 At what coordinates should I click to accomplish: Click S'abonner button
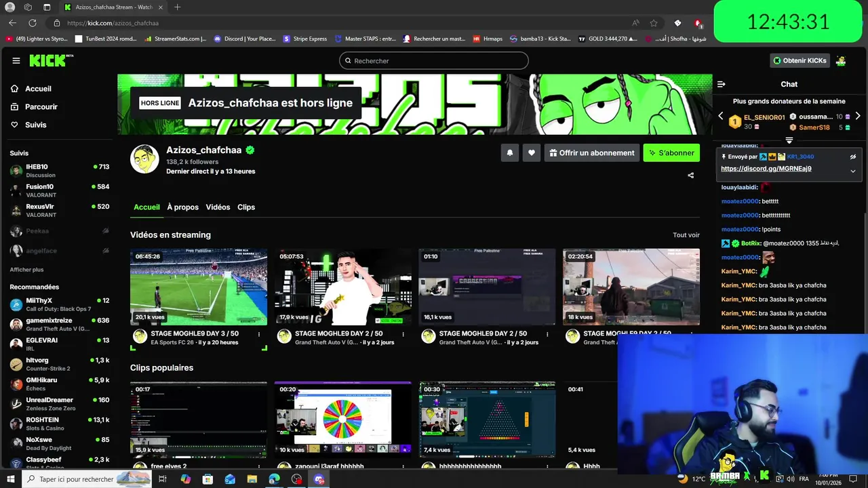click(671, 152)
